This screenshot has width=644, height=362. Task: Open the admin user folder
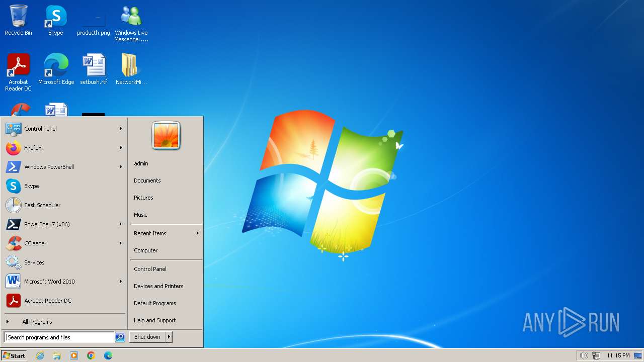tap(166, 163)
